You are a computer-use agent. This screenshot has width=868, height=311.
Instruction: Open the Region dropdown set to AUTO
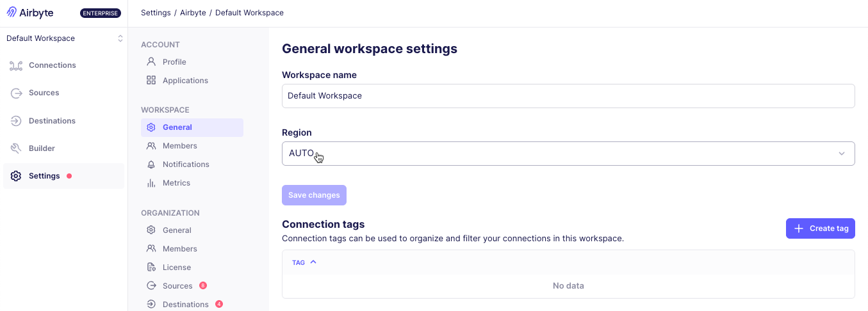point(568,154)
